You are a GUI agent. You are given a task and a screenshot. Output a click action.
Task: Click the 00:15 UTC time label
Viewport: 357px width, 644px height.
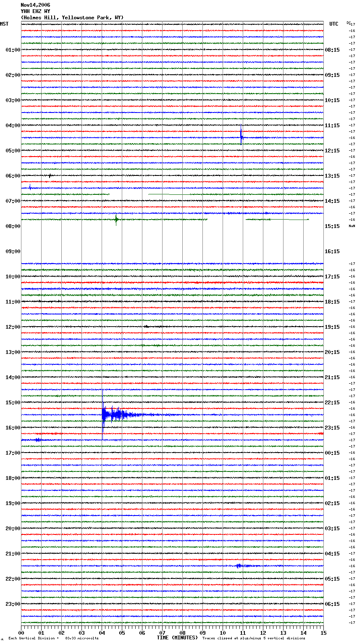[x=332, y=453]
